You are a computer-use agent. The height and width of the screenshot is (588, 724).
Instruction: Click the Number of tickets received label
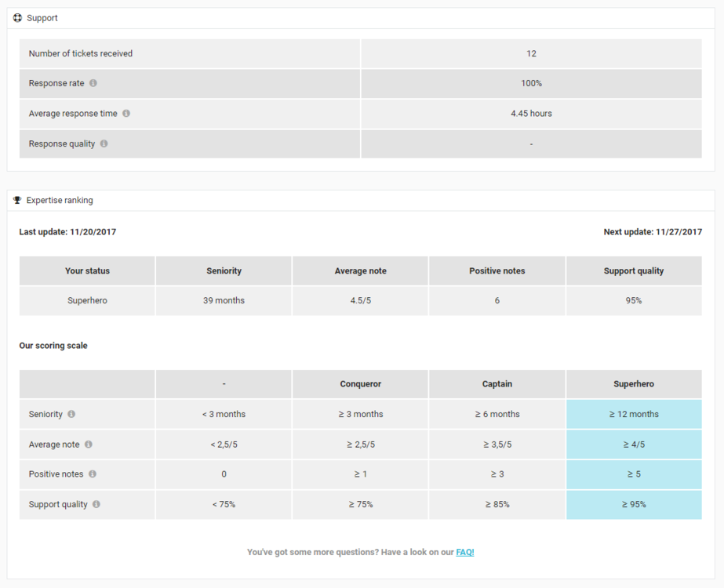[x=80, y=53]
